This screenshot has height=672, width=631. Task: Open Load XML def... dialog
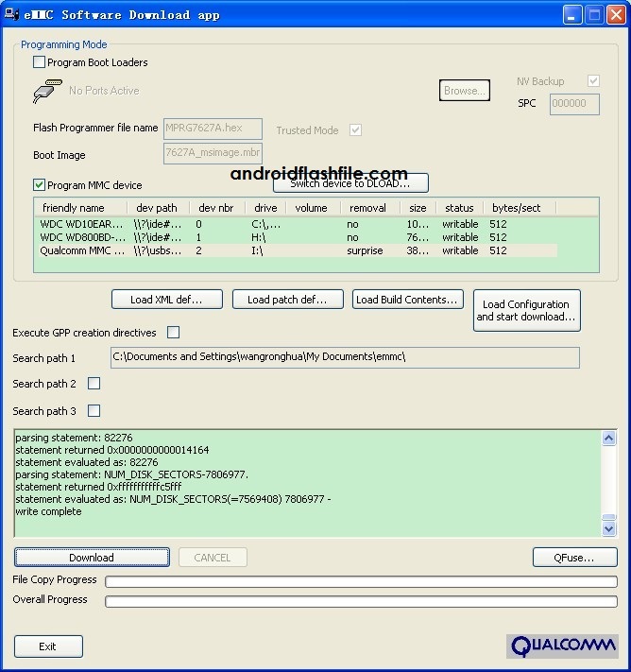pyautogui.click(x=167, y=300)
